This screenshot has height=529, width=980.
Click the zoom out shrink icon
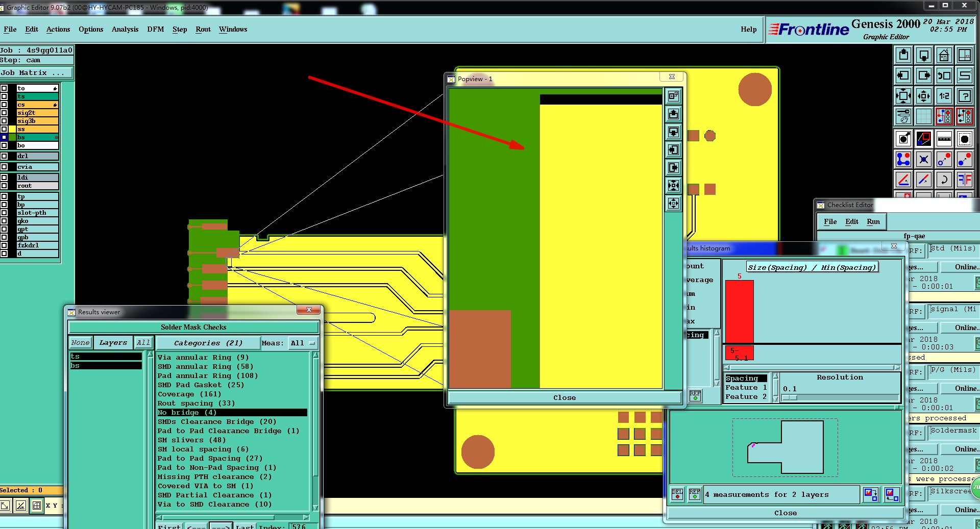[924, 96]
